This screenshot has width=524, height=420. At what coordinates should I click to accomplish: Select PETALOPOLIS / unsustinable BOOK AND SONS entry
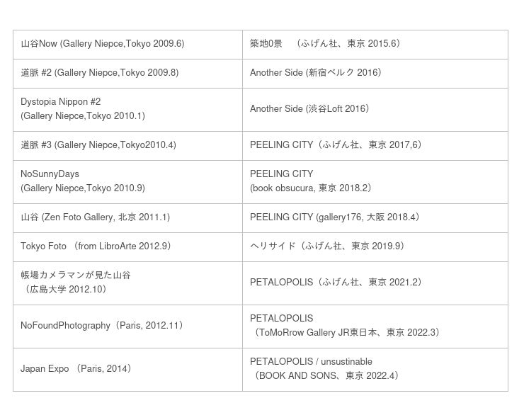(x=326, y=369)
